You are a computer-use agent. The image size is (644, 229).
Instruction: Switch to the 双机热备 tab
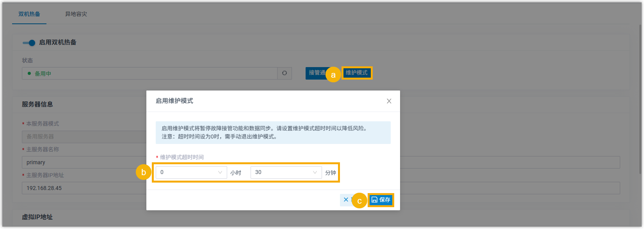pos(29,14)
